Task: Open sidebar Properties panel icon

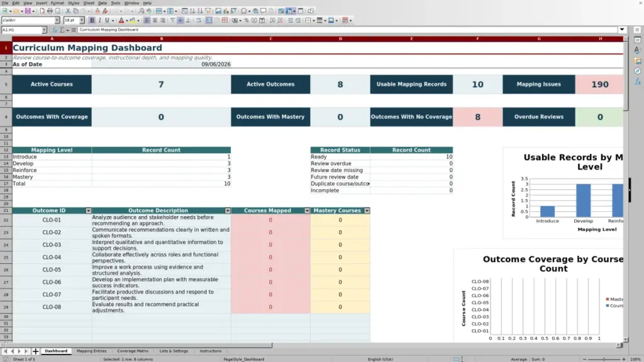Action: click(x=638, y=40)
